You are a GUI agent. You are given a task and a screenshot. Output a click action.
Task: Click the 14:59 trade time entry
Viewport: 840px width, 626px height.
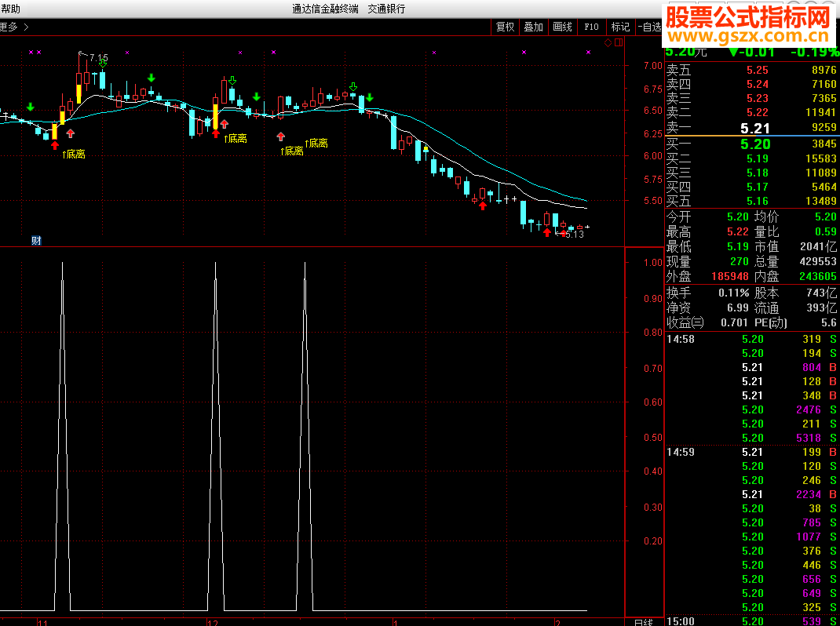(681, 452)
